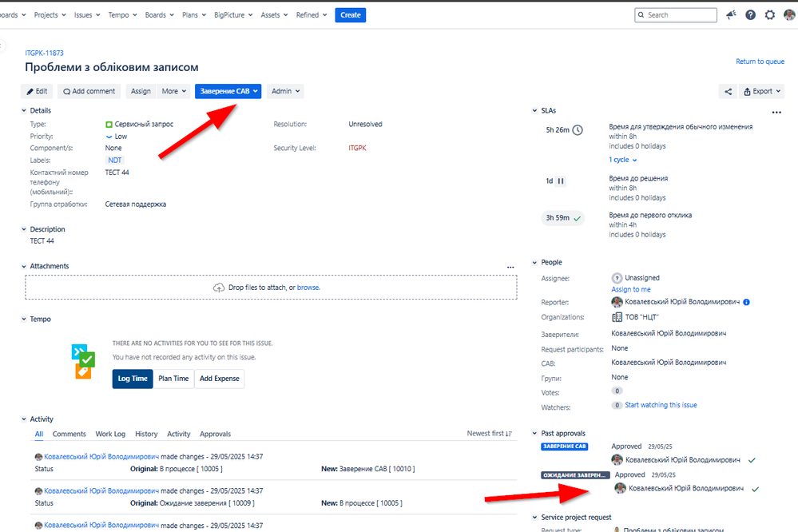Screen dimensions: 798x532
Task: Open the Export dropdown
Action: point(762,91)
